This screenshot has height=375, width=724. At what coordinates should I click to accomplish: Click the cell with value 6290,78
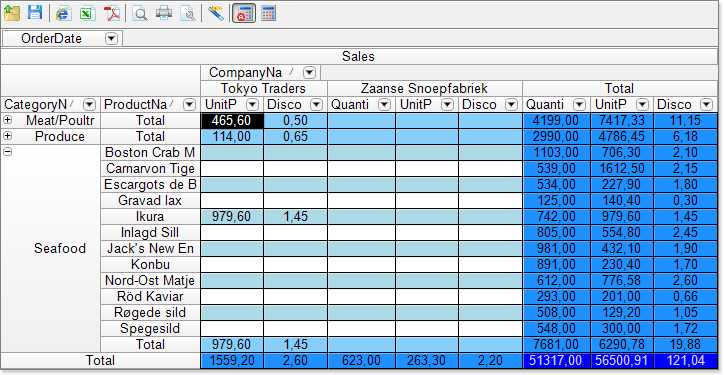coord(621,345)
